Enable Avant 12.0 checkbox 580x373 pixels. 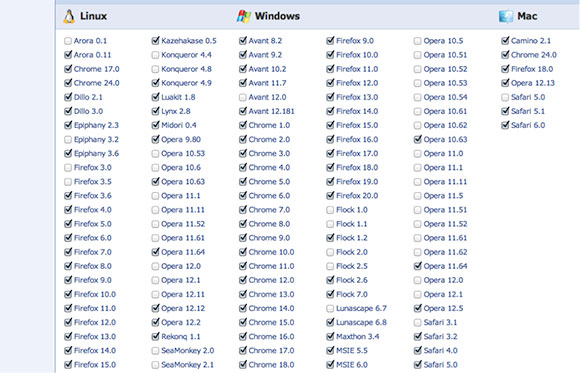click(243, 97)
